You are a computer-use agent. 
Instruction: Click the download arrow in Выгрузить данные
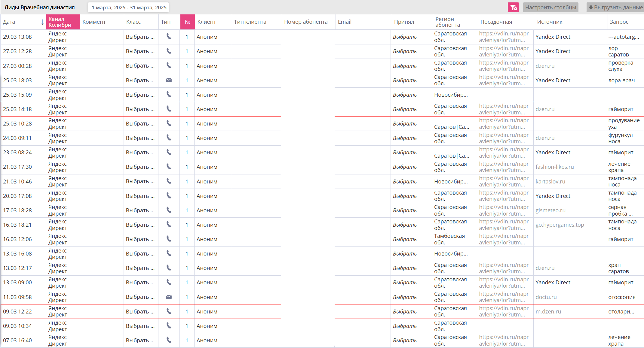pyautogui.click(x=591, y=8)
